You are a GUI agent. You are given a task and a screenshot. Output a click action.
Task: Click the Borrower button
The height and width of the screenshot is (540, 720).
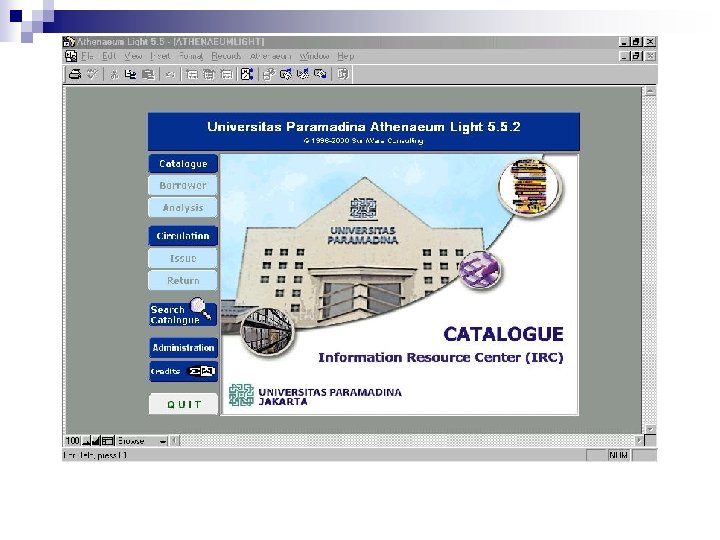(183, 186)
